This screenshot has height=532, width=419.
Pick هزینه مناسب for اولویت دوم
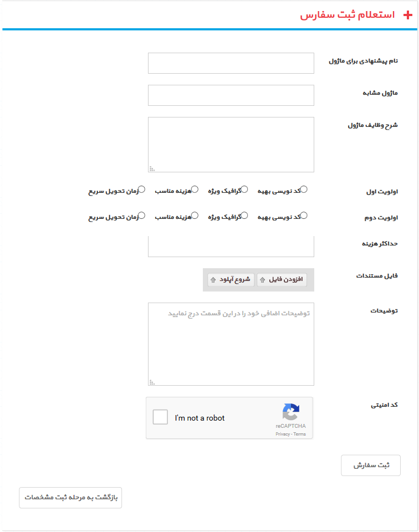[195, 216]
